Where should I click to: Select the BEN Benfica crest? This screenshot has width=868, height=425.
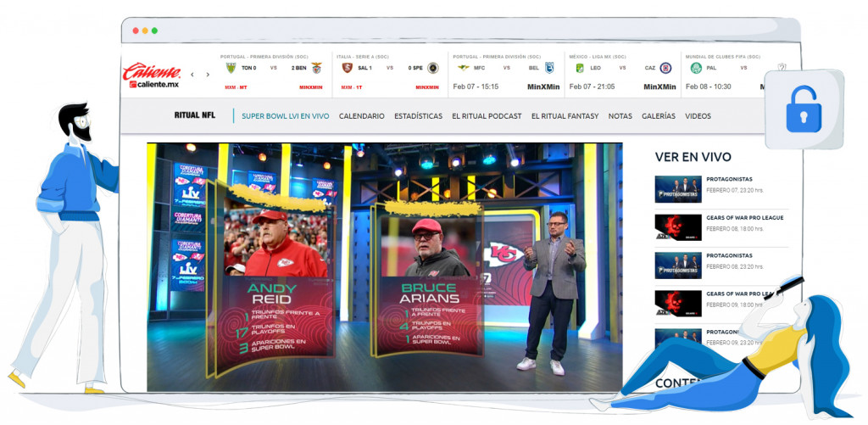coord(317,68)
